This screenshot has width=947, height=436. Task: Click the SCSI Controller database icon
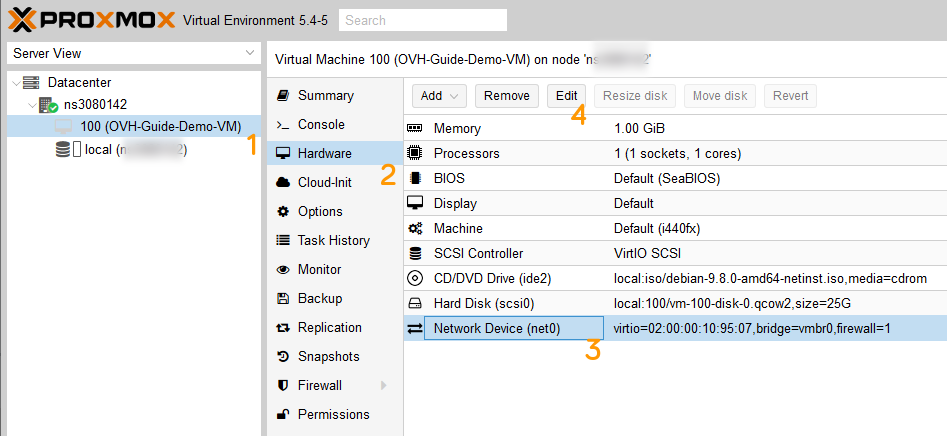[415, 253]
